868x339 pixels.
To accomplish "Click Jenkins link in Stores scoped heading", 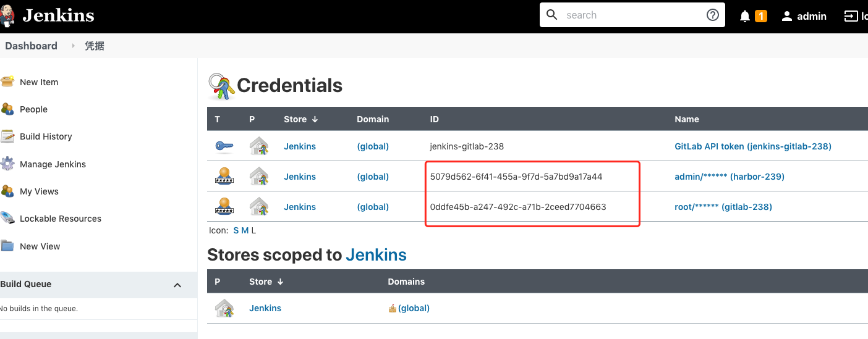I will [376, 254].
